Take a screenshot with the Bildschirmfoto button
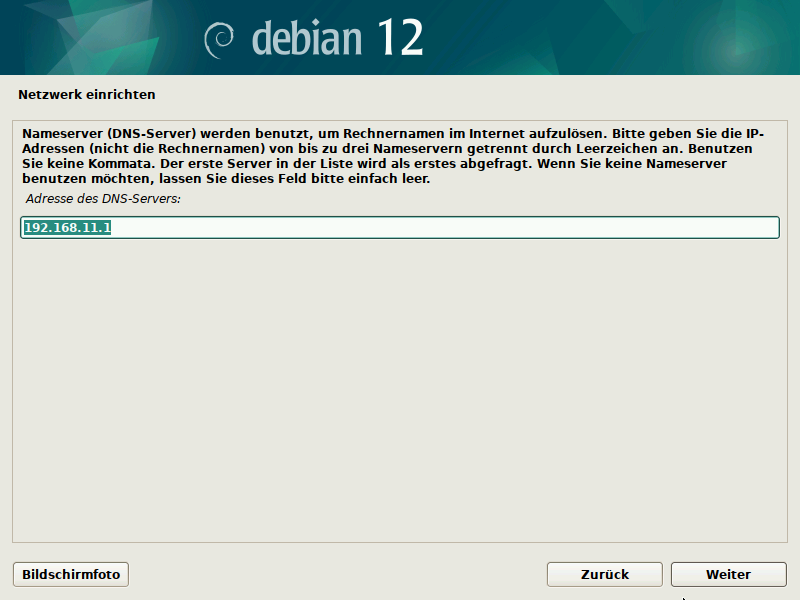The width and height of the screenshot is (800, 600). coord(71,574)
